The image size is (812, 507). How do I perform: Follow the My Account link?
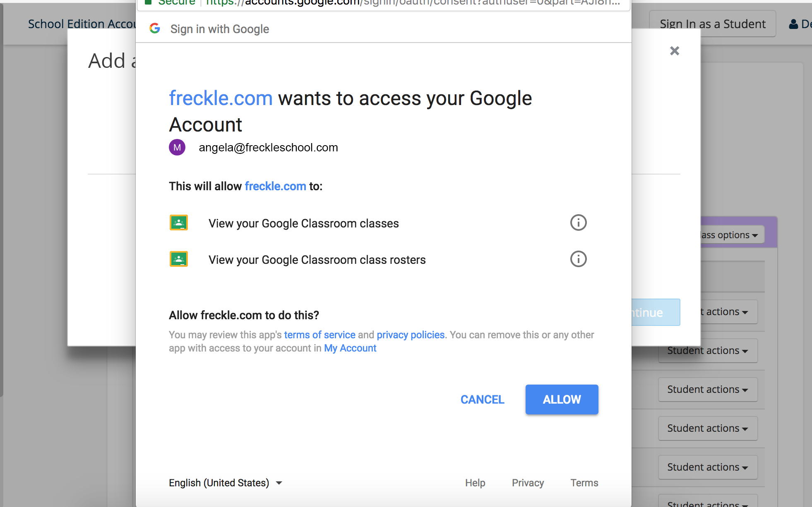pos(350,348)
